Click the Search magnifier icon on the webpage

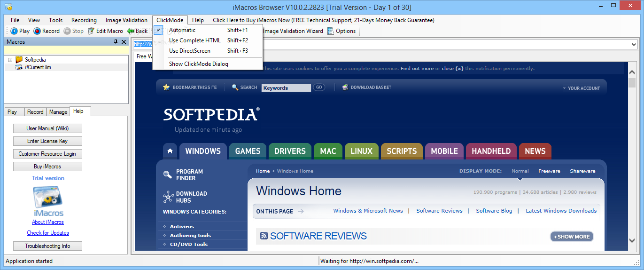(235, 87)
